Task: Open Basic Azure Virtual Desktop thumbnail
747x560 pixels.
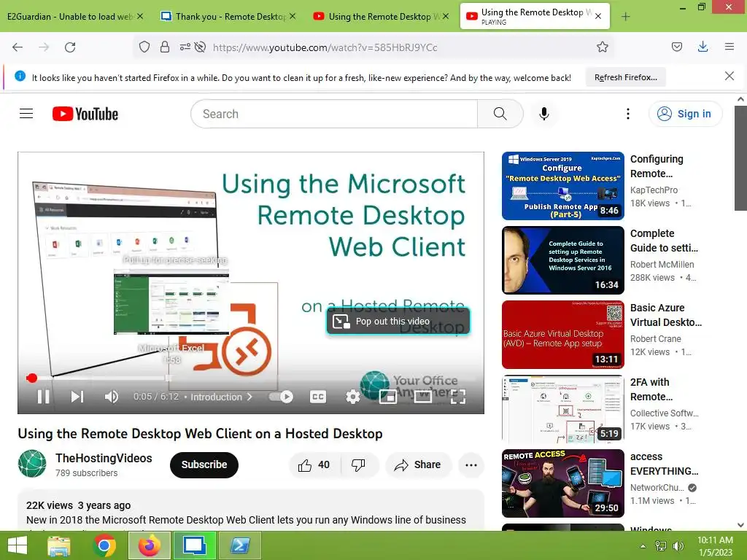Action: click(562, 334)
